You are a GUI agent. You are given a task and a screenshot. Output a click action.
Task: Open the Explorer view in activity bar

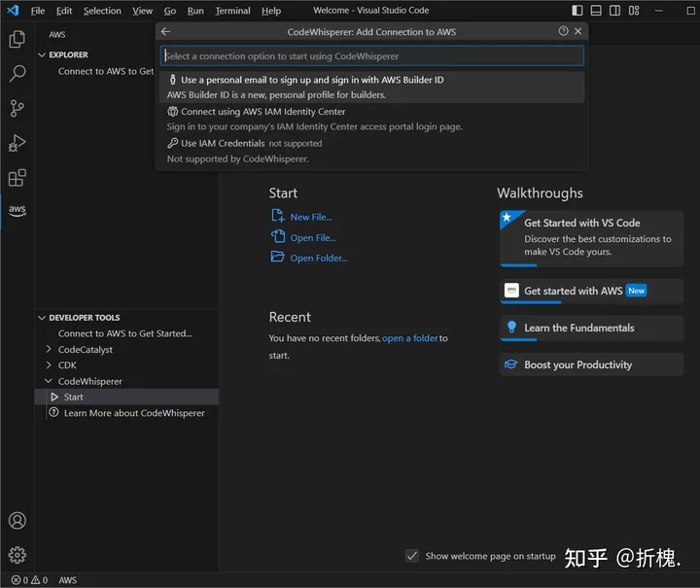[x=17, y=39]
